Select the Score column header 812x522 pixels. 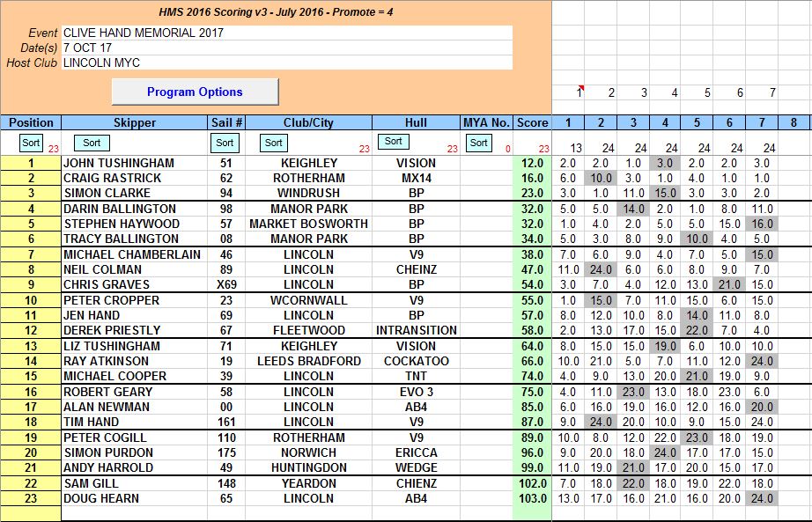coord(532,122)
